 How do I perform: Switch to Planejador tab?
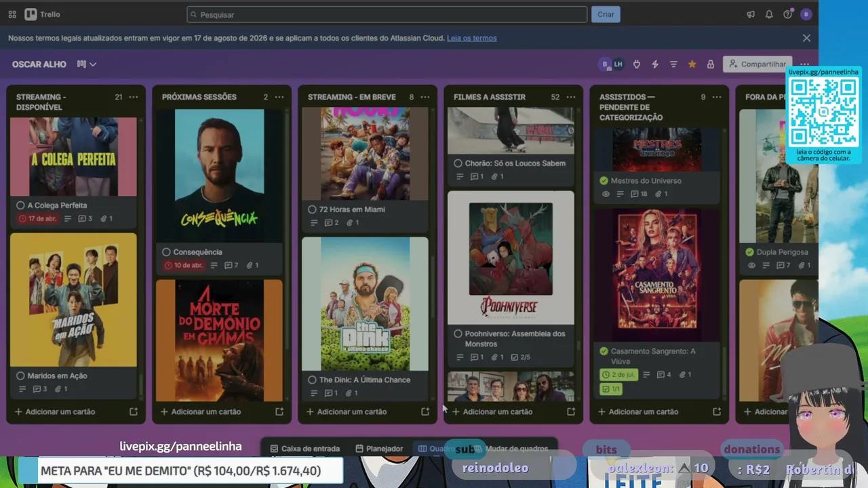coord(379,449)
